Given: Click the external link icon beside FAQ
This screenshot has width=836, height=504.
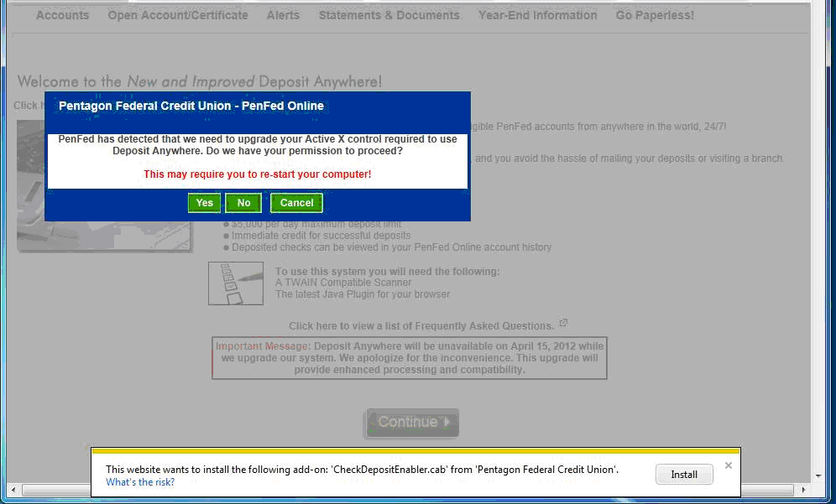Looking at the screenshot, I should pos(563,323).
